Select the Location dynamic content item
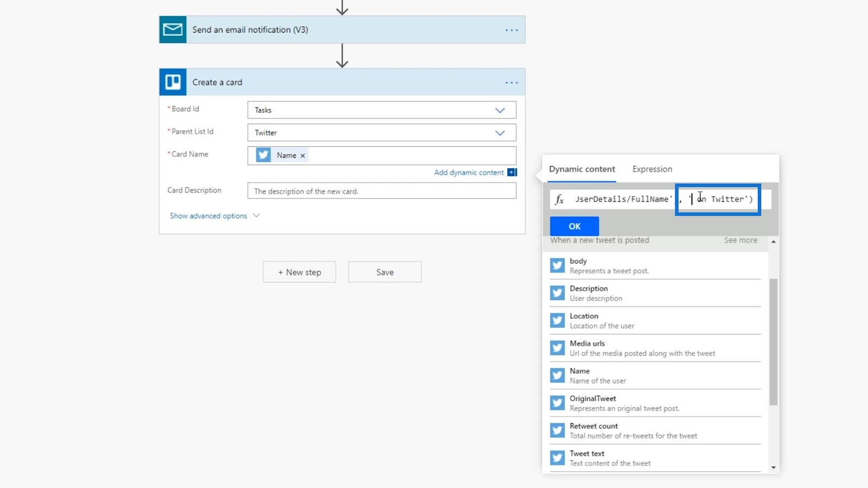868x488 pixels. coord(655,321)
